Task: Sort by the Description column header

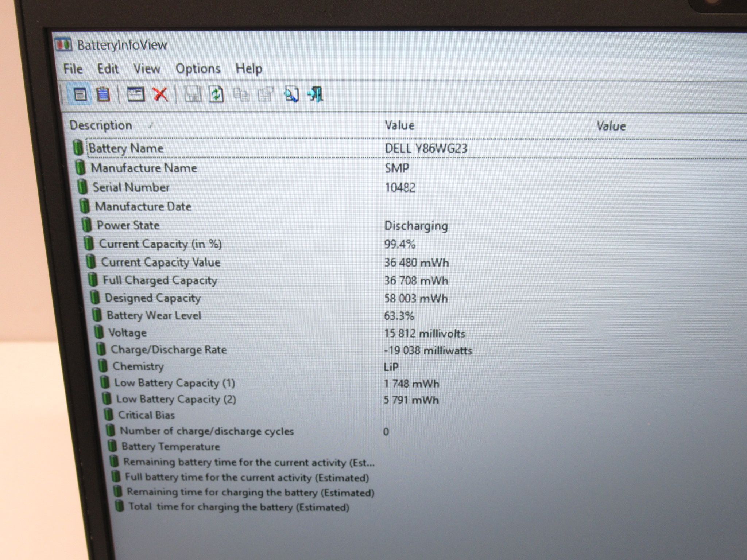Action: point(220,125)
